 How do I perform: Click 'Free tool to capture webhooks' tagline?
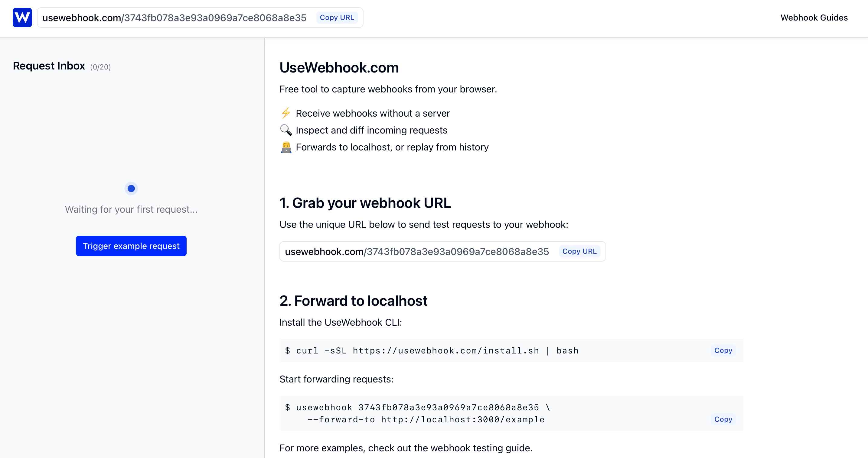point(388,89)
